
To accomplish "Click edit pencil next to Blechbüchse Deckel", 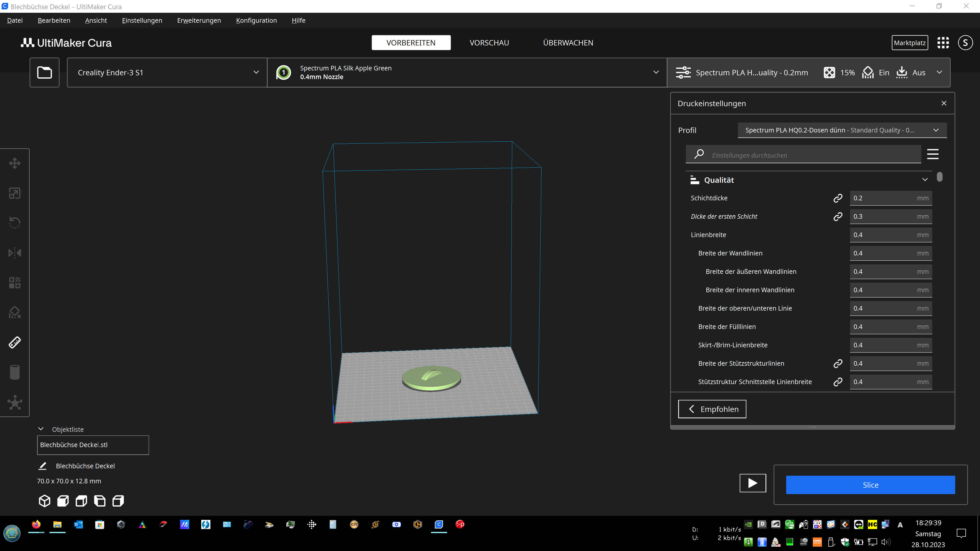I will pyautogui.click(x=43, y=466).
